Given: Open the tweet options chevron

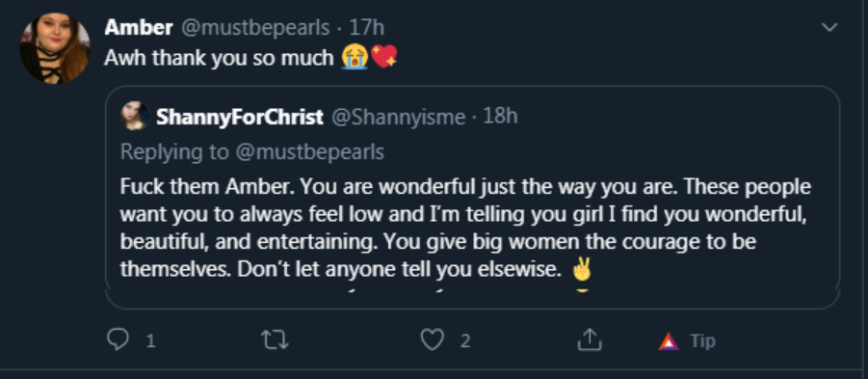Looking at the screenshot, I should click(x=829, y=27).
